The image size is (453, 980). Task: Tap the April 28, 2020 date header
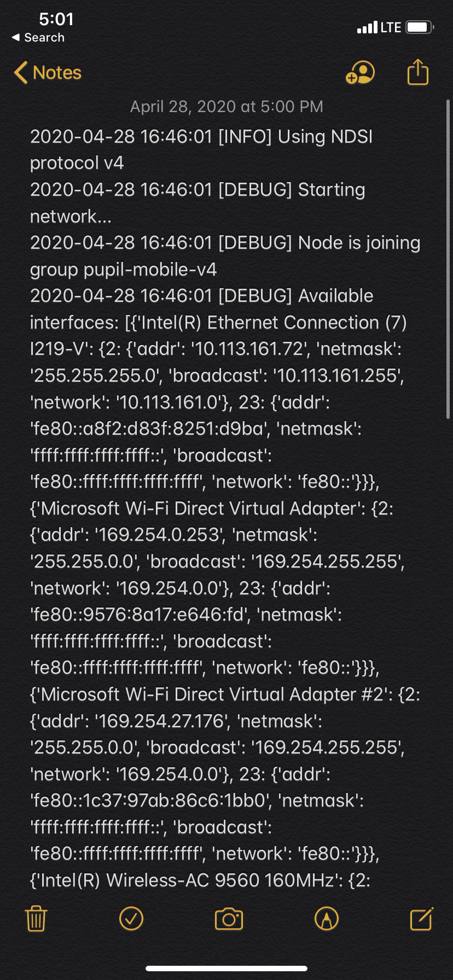click(x=226, y=106)
